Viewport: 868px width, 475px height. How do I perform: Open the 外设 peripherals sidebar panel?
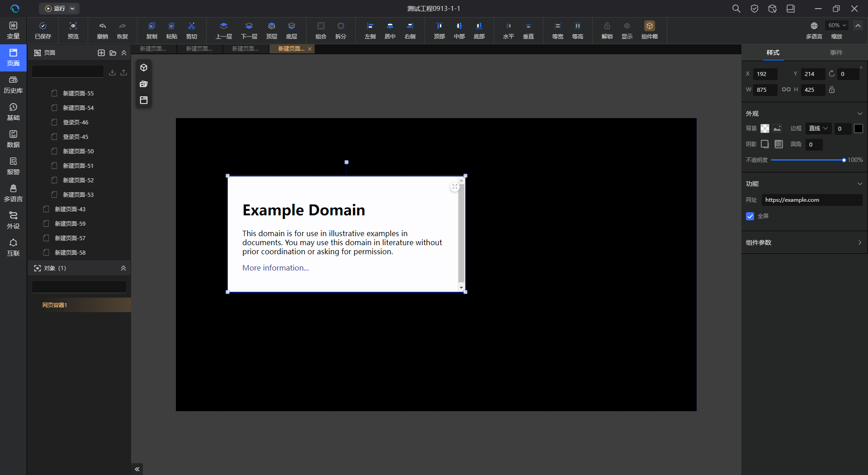(13, 221)
